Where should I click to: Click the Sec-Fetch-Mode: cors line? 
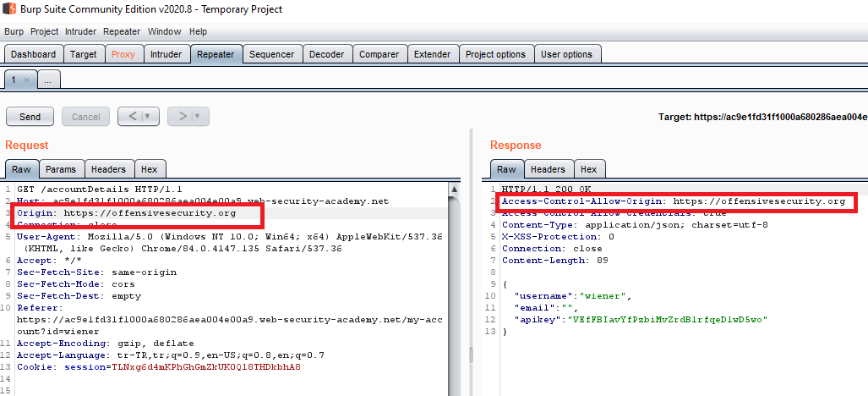[76, 284]
